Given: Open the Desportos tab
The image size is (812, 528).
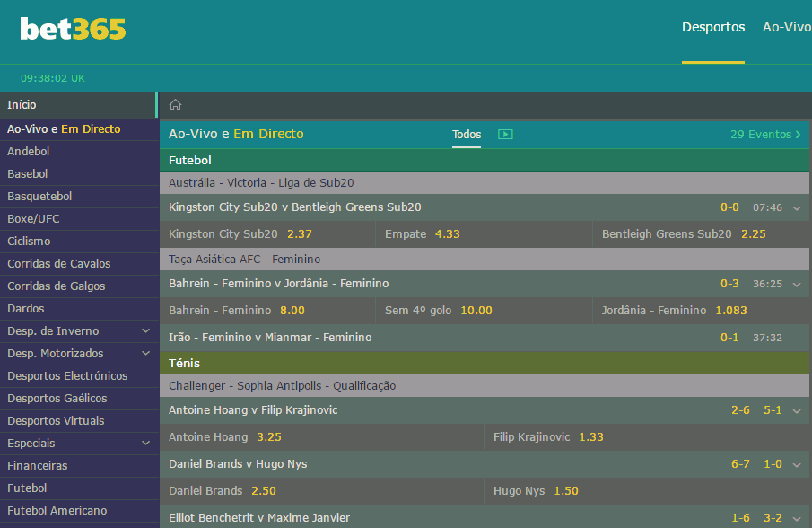Looking at the screenshot, I should click(x=713, y=27).
